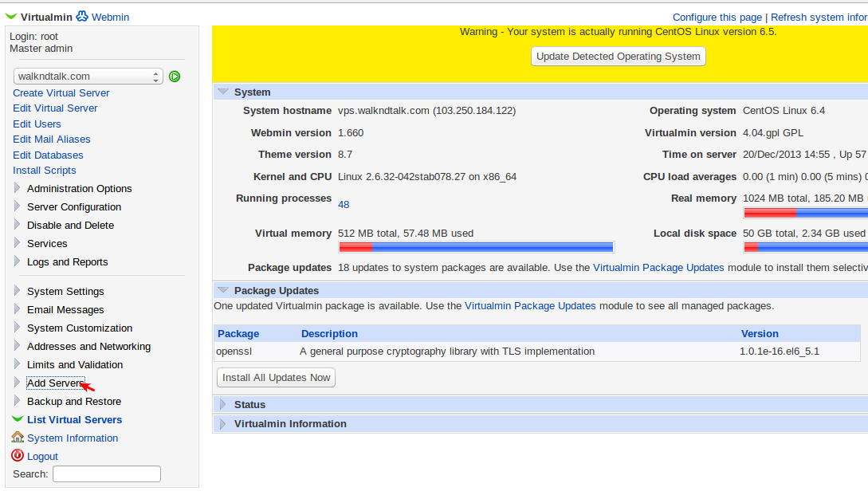
Task: Open Install Scripts link
Action: tap(45, 170)
